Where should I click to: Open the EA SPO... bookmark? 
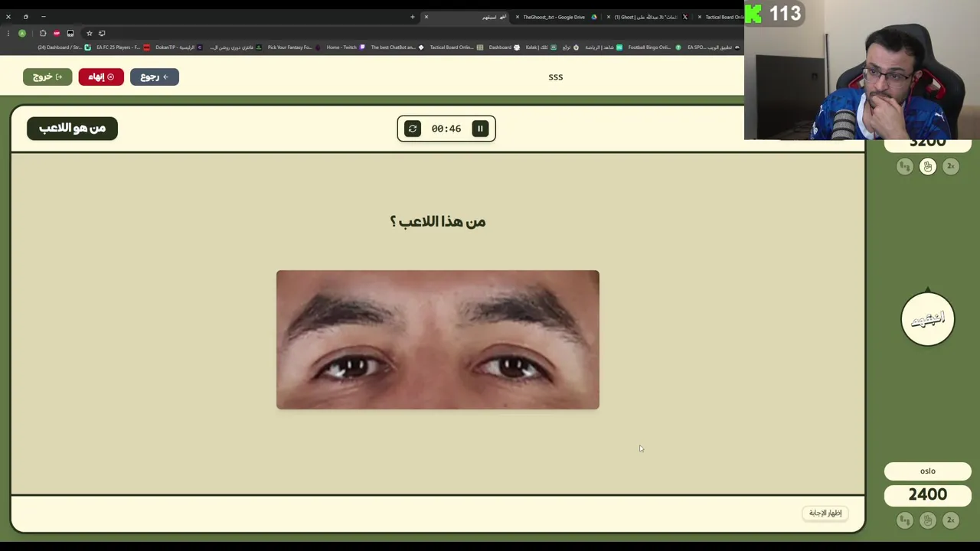(x=714, y=47)
